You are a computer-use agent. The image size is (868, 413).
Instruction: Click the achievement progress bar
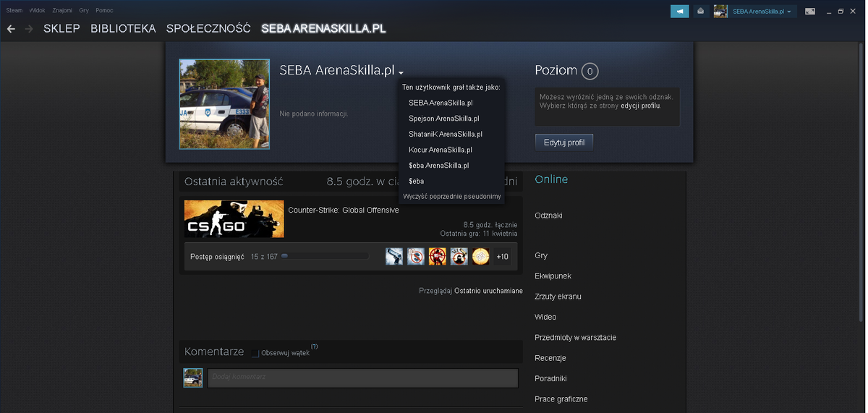pos(324,256)
